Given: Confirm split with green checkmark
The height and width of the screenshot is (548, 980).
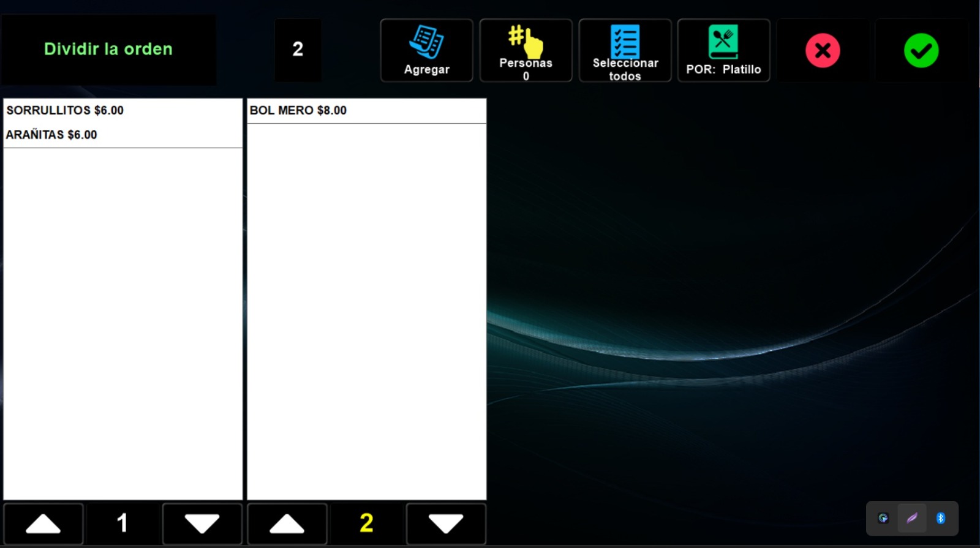Looking at the screenshot, I should point(921,51).
